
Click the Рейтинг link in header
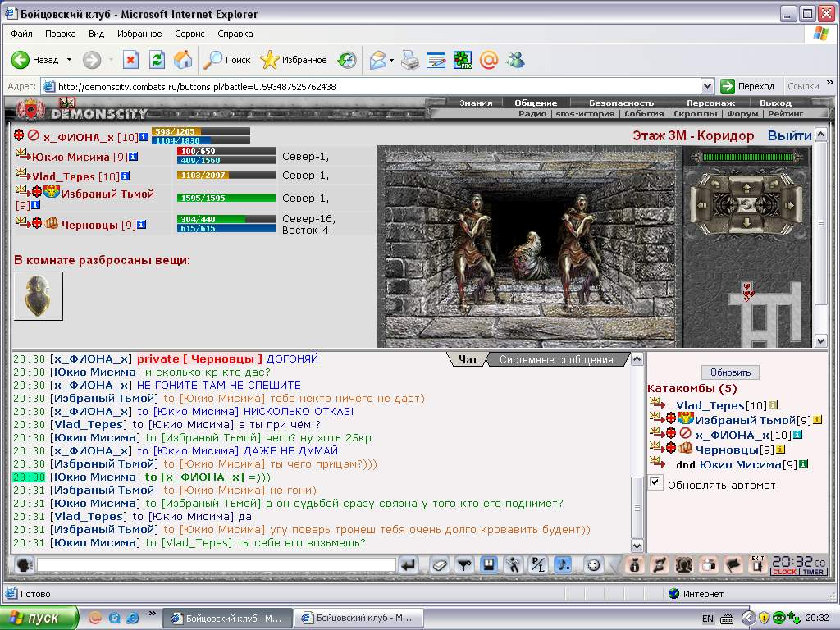coord(785,113)
